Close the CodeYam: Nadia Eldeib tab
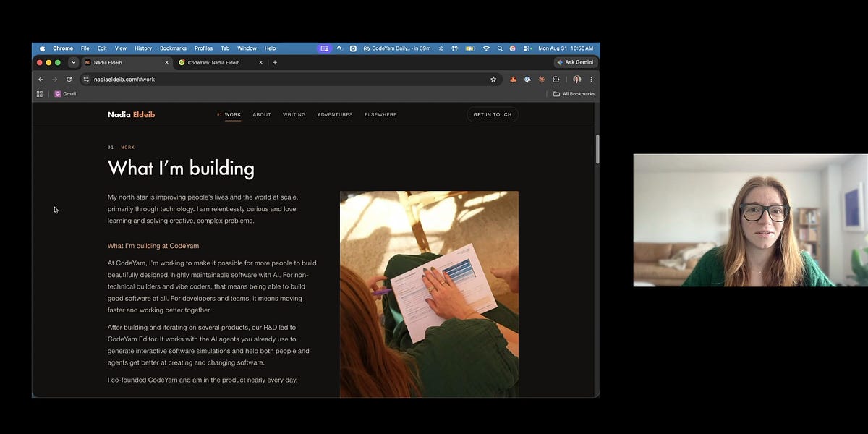868x434 pixels. [x=260, y=62]
